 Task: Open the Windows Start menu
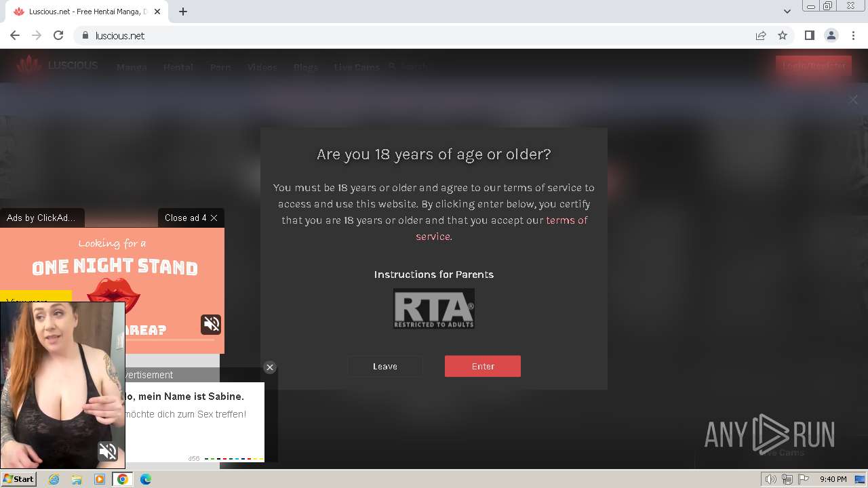tap(18, 479)
